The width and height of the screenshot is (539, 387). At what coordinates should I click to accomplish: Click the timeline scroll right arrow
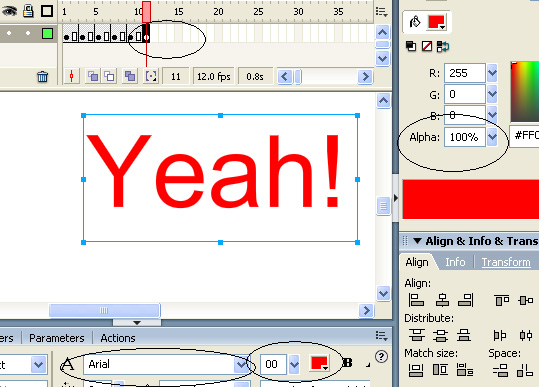point(365,76)
